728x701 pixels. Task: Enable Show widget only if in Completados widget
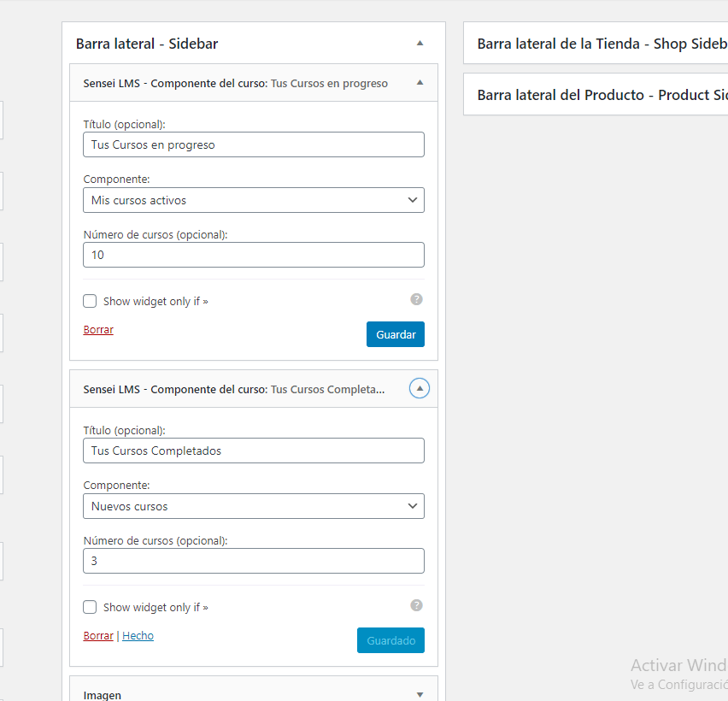(x=90, y=607)
